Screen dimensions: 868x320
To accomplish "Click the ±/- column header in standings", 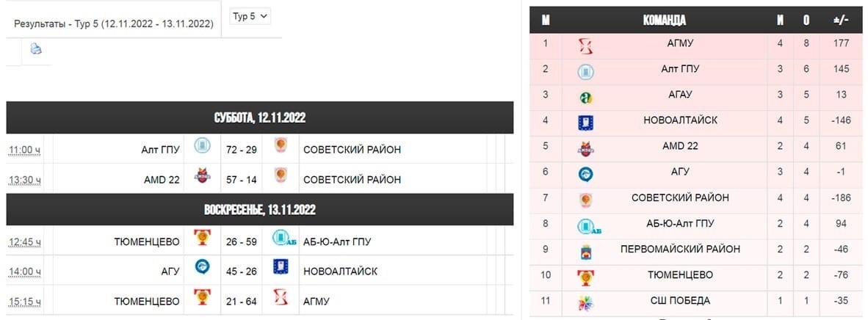I will click(x=841, y=21).
